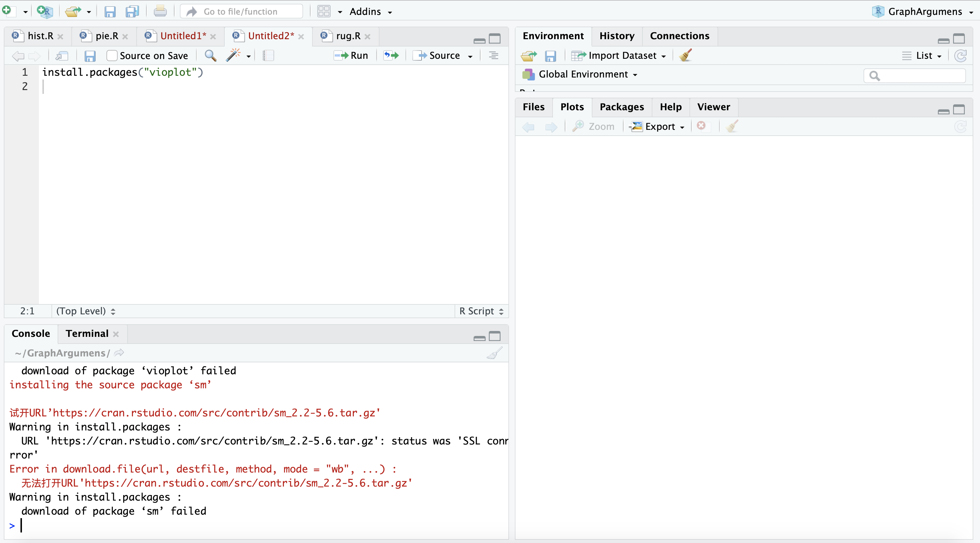Click Load workspace folder icon
This screenshot has width=980, height=543.
click(x=529, y=56)
